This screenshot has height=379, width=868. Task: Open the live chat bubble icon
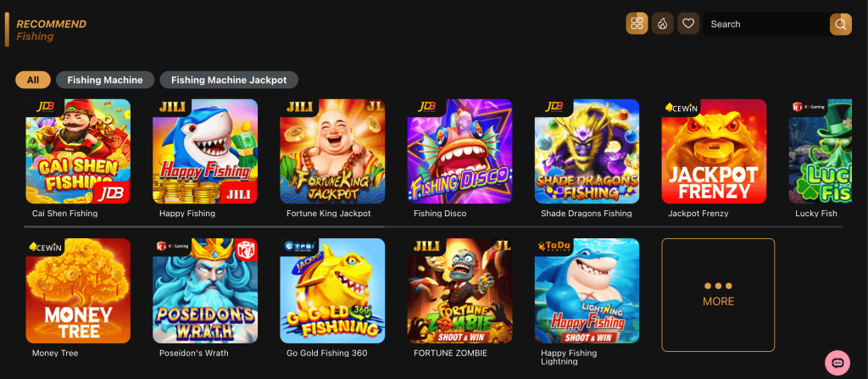click(x=837, y=363)
